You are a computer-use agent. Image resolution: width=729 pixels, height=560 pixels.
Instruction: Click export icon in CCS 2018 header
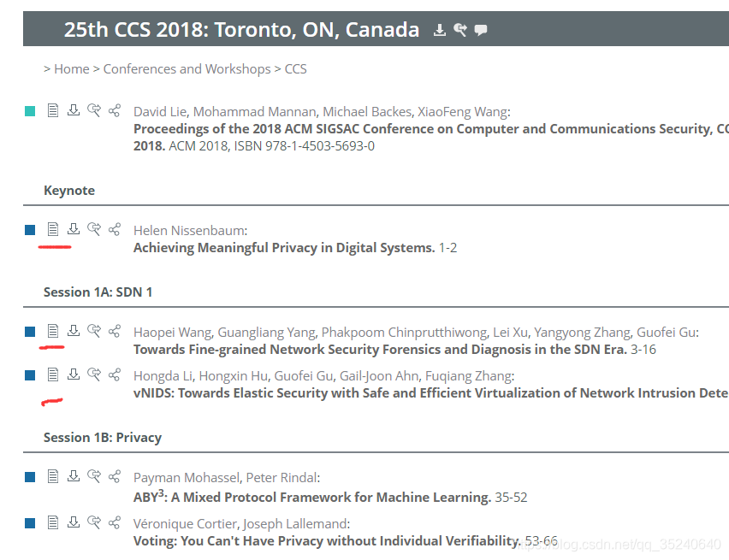tap(439, 30)
